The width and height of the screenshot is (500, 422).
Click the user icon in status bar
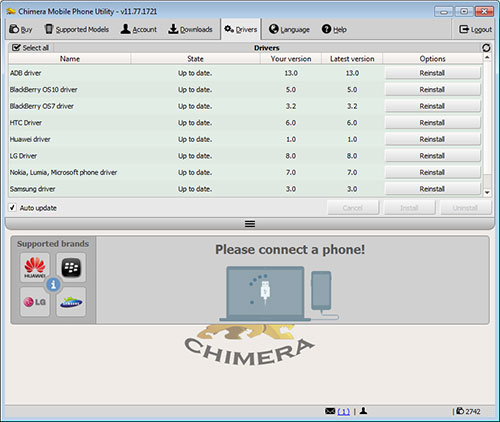(x=363, y=411)
